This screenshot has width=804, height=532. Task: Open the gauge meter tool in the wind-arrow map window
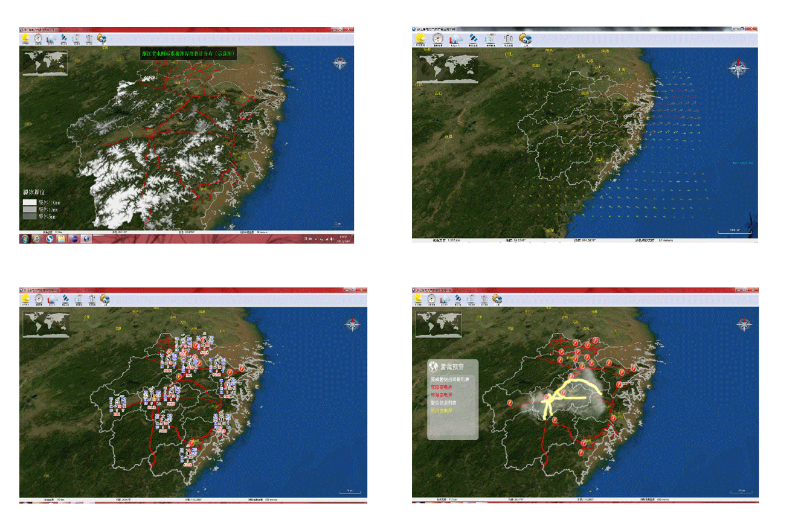(438, 39)
